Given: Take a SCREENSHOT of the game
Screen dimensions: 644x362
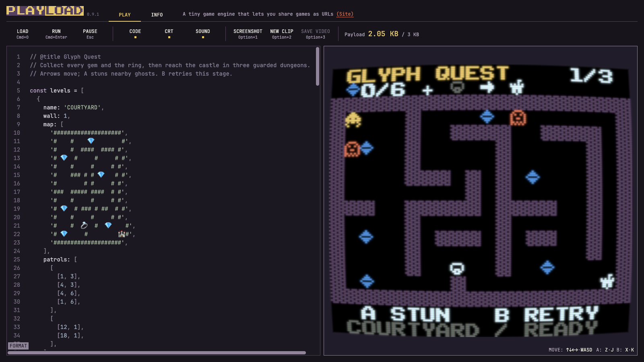Looking at the screenshot, I should 248,34.
